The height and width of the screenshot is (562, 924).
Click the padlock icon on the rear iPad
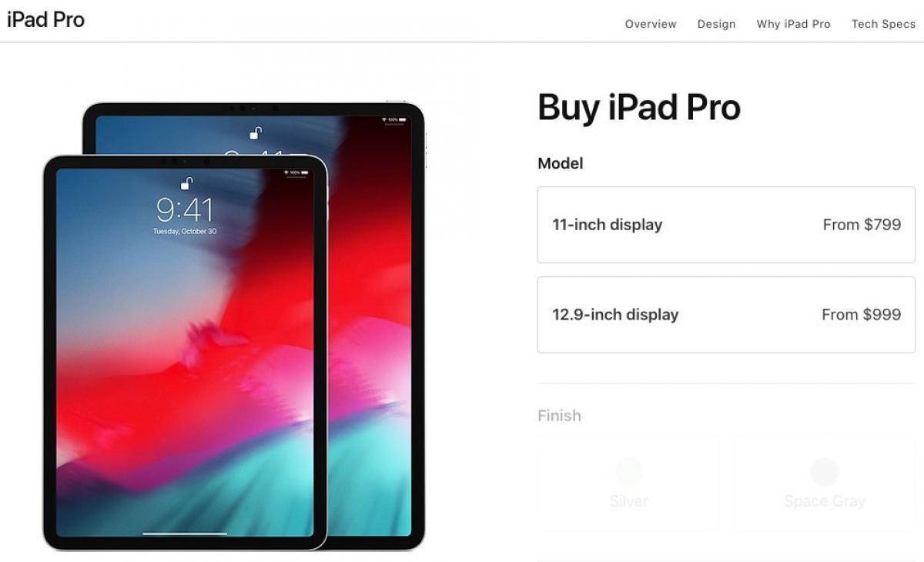coord(256,133)
